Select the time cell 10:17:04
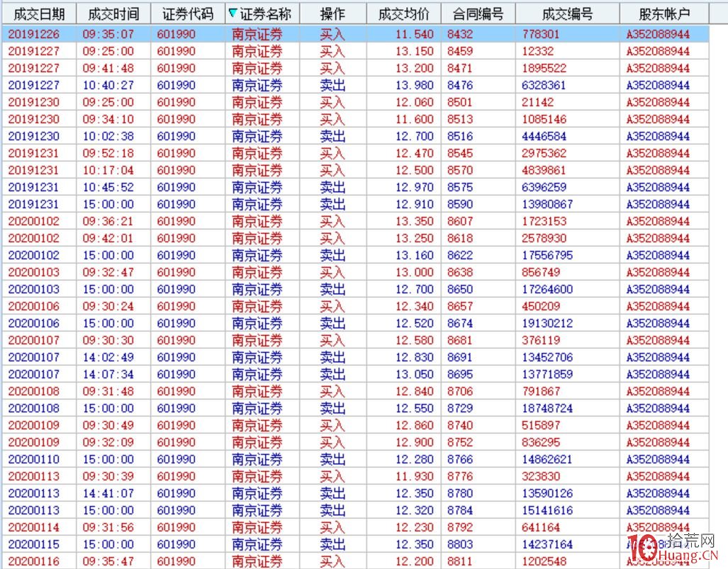 pos(108,170)
